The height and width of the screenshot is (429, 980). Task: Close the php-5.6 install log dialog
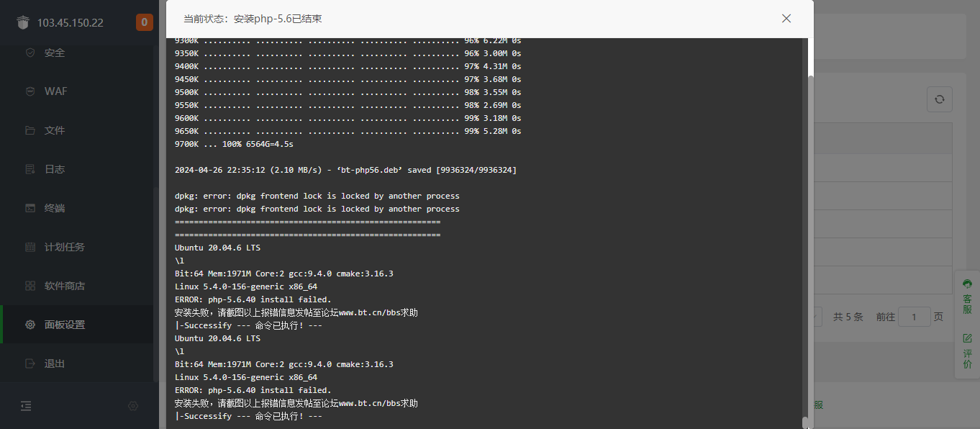786,19
